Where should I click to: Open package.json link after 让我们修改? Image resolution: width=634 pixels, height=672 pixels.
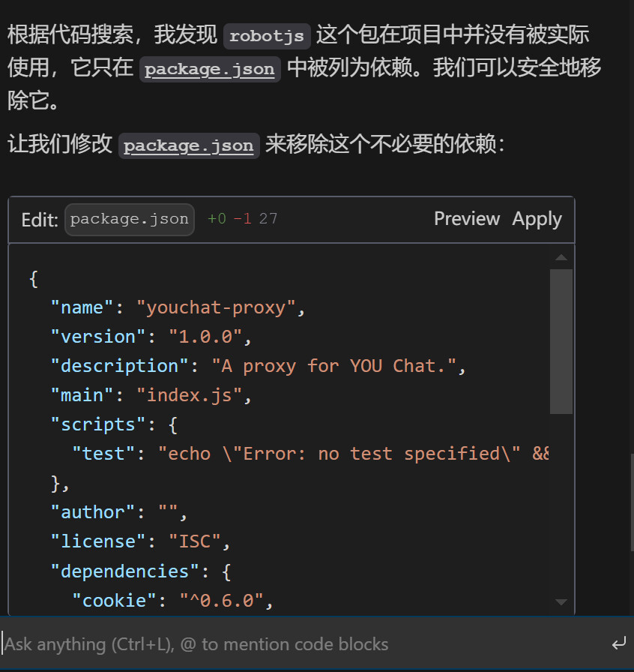(189, 145)
